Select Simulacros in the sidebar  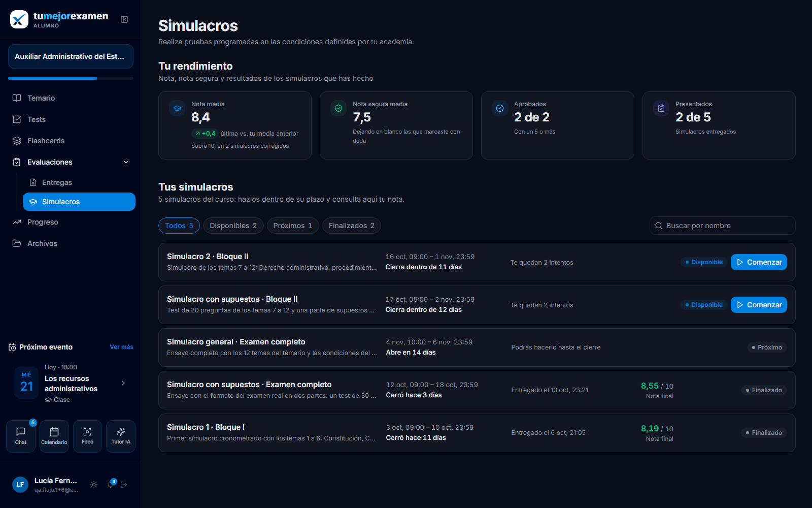point(79,202)
